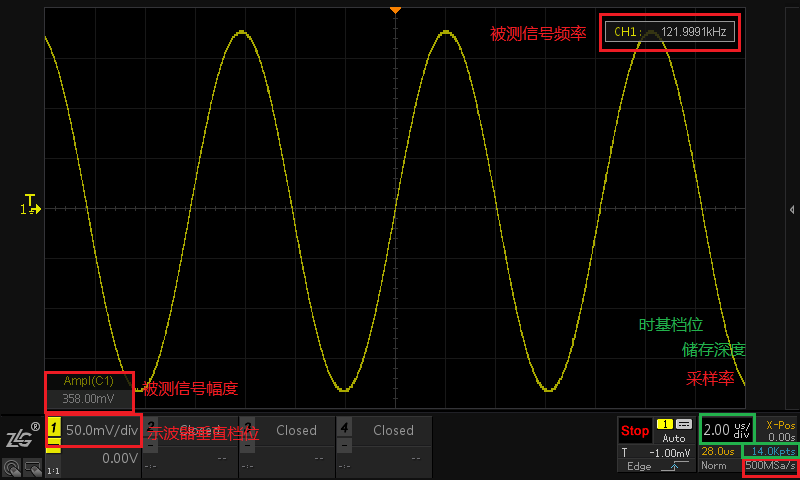Click the yellow trigger level T marker

pos(30,199)
